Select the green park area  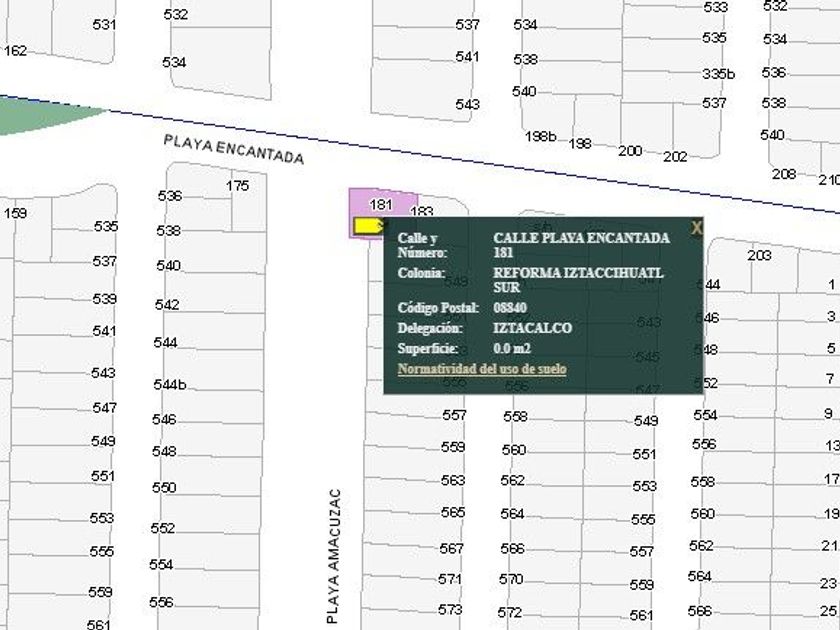click(40, 118)
